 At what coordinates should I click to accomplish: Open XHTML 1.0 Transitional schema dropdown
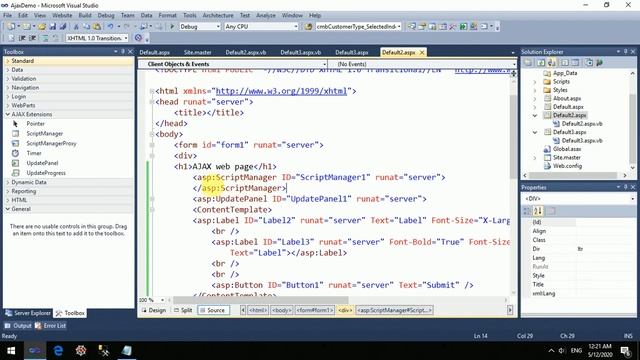click(x=126, y=38)
